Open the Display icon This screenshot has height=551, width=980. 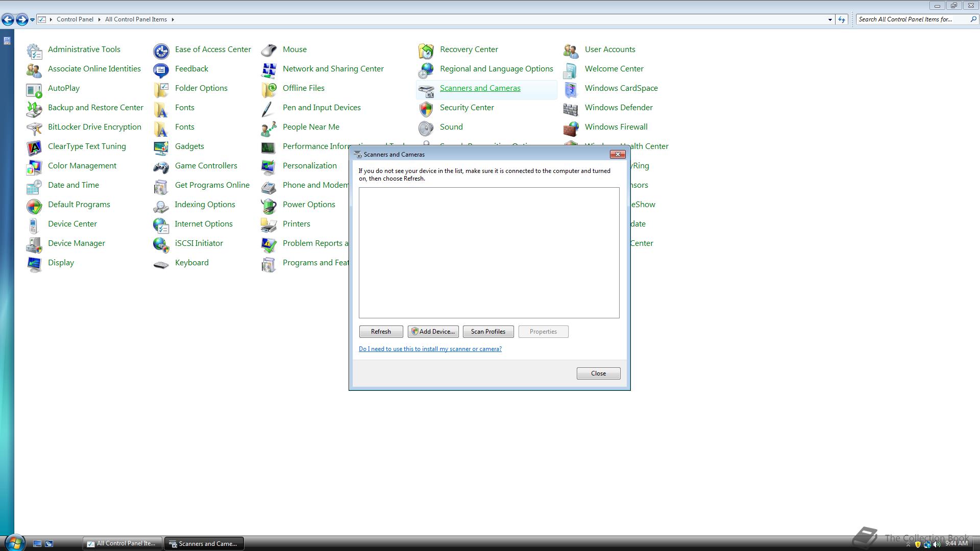(x=34, y=263)
